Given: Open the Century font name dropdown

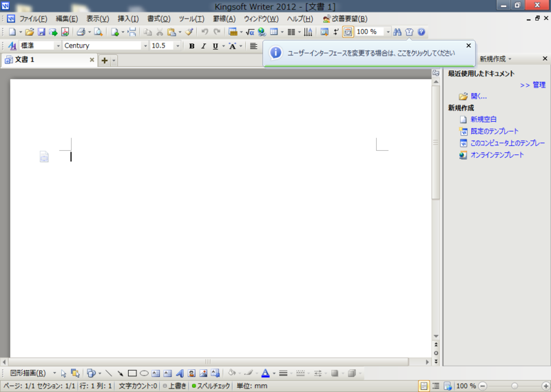Looking at the screenshot, I should (145, 46).
